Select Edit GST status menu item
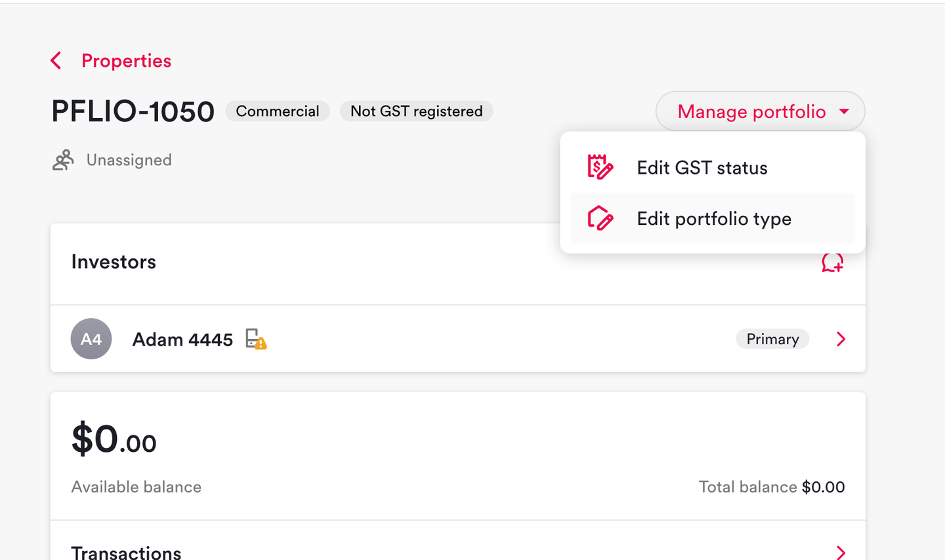945x560 pixels. pyautogui.click(x=713, y=168)
